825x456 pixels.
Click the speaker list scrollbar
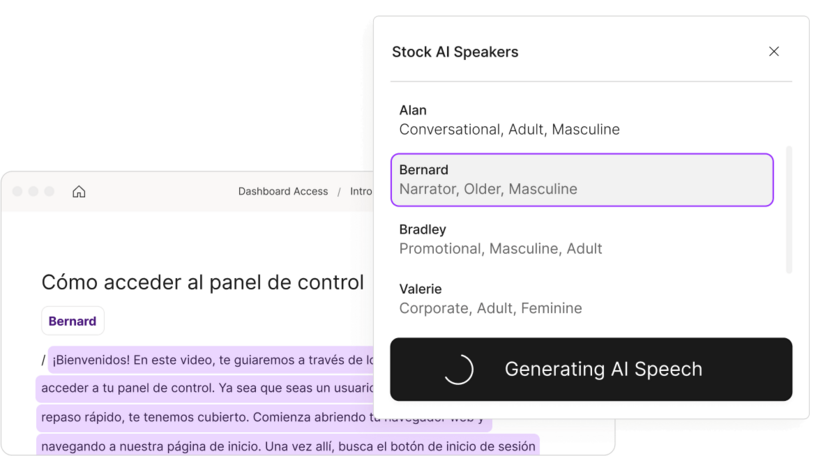789,209
